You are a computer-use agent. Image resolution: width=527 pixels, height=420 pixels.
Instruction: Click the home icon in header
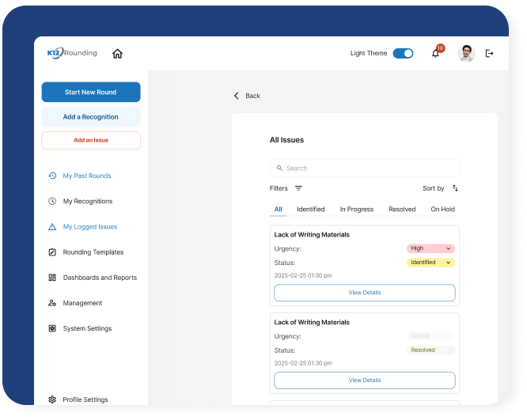click(x=117, y=54)
